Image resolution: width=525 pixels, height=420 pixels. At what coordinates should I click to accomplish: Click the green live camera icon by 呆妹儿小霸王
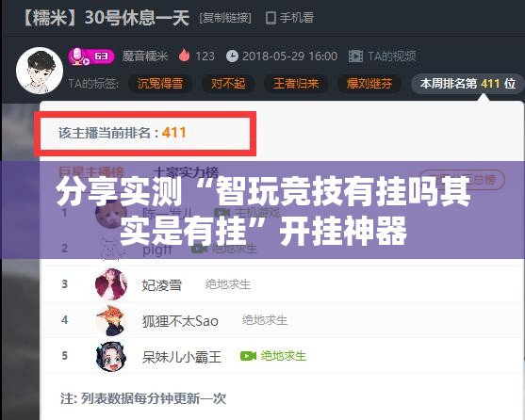[248, 356]
